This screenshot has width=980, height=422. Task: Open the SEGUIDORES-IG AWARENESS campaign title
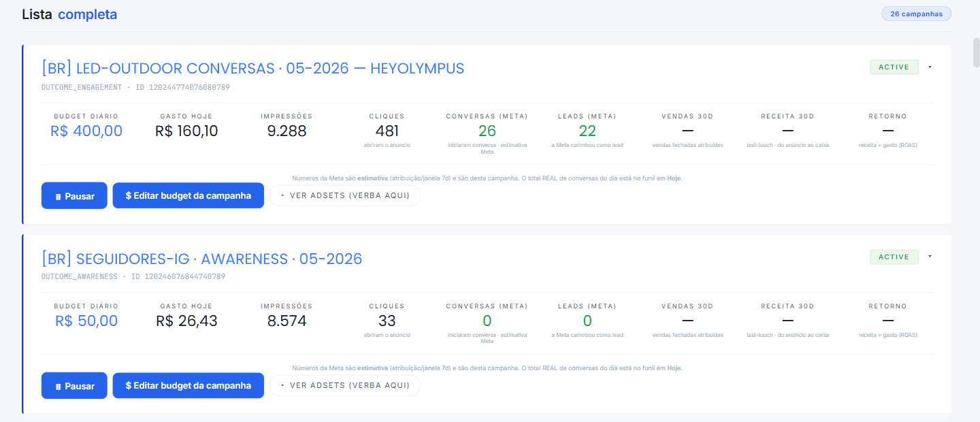click(x=201, y=259)
